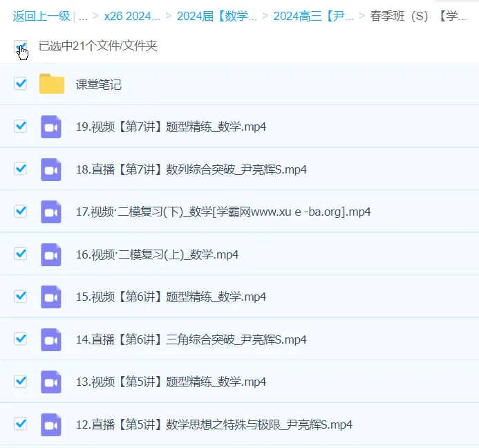Screen dimensions: 479x448
Task: Click video icon for 16.视频·二模复习(上)
Action: 51,254
